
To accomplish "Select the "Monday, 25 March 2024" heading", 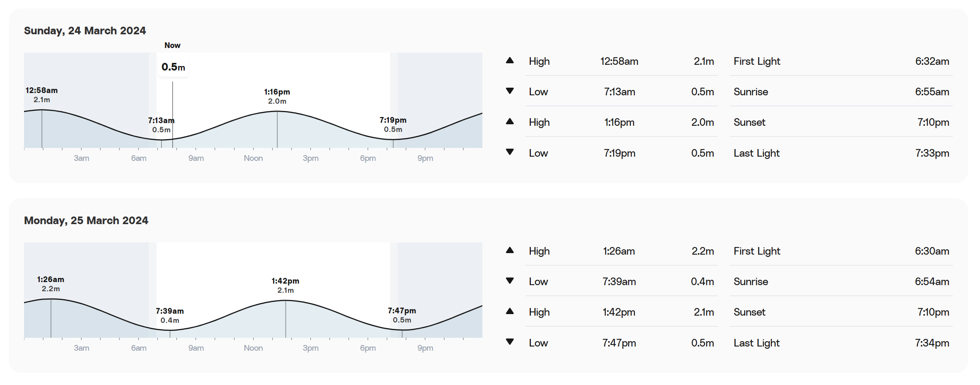I will click(86, 220).
